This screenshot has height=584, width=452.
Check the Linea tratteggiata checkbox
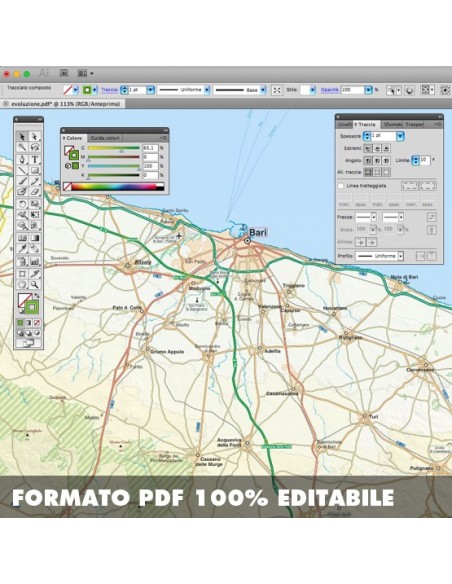341,185
